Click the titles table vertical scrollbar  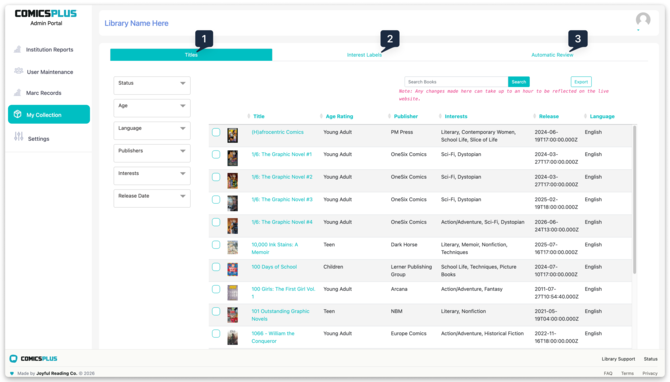coord(634,200)
